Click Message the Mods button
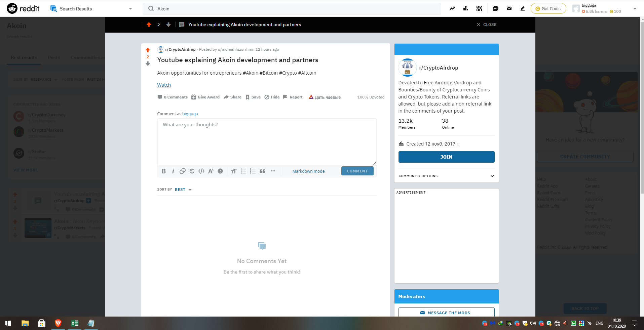The width and height of the screenshot is (644, 330). pos(446,313)
